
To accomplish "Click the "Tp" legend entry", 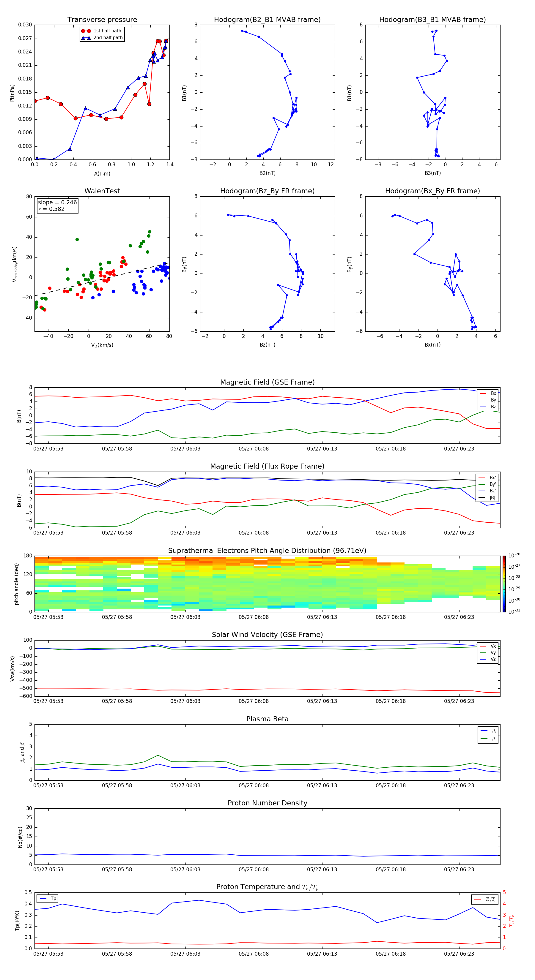I will click(x=48, y=899).
